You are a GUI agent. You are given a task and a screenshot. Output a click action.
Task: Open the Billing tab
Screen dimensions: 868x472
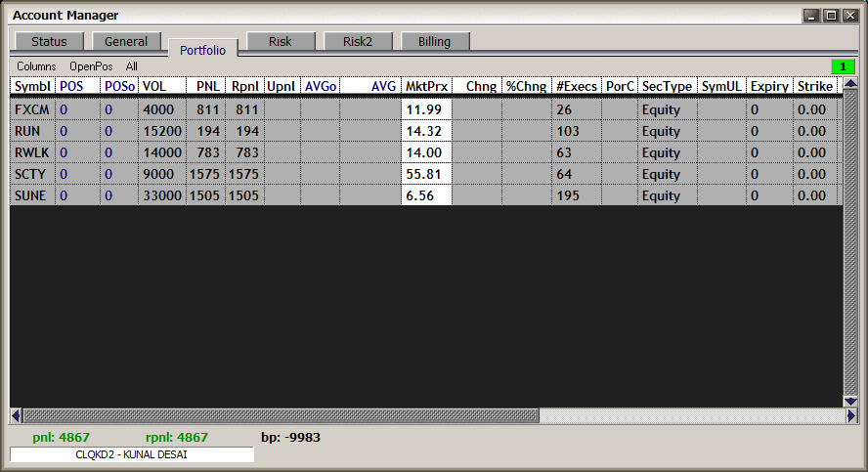click(x=435, y=41)
